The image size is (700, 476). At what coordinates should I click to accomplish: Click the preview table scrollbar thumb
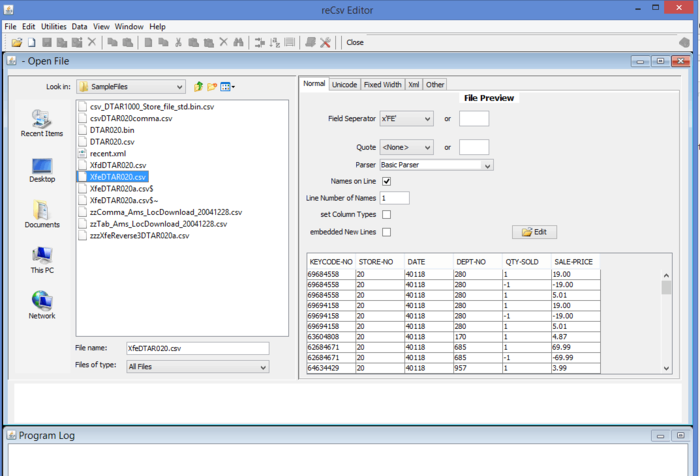(666, 288)
